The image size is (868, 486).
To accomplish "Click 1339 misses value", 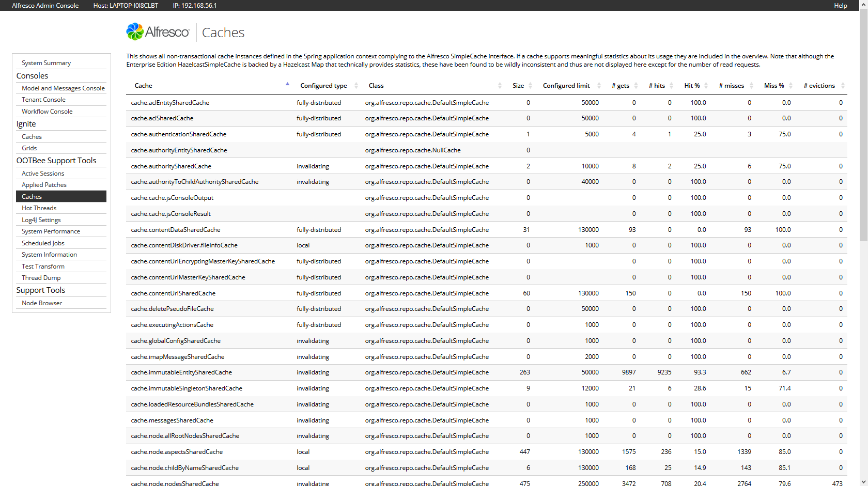I will [x=745, y=452].
